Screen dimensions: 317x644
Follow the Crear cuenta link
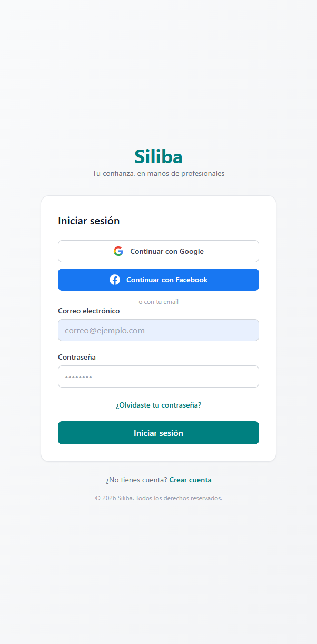click(190, 480)
